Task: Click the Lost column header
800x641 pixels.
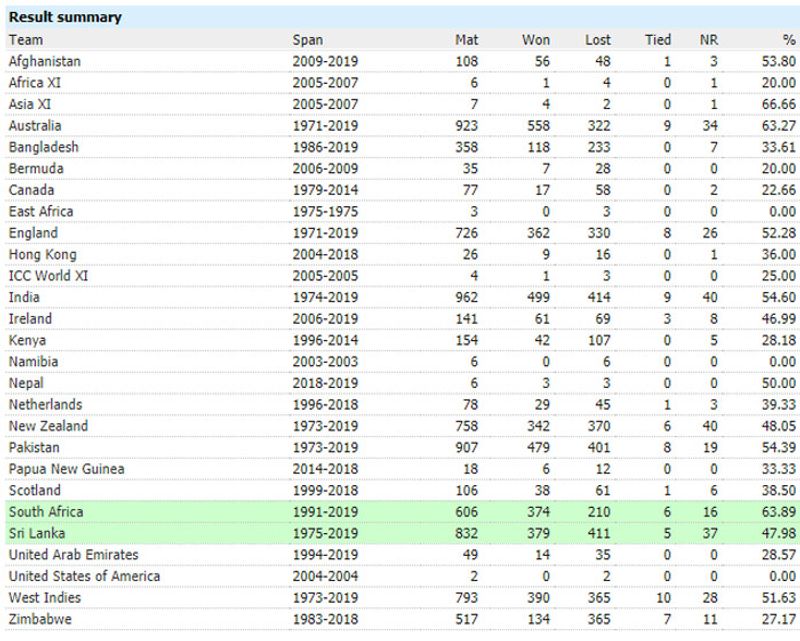Action: (597, 40)
